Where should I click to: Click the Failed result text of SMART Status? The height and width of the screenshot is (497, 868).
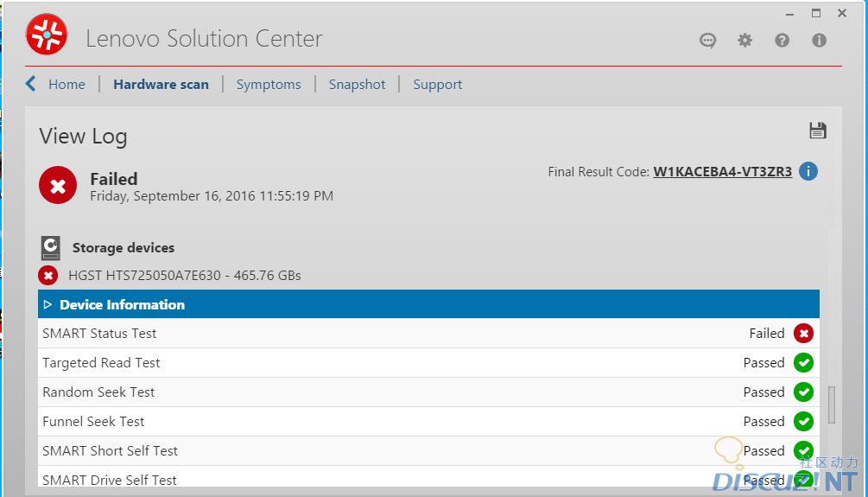(767, 333)
